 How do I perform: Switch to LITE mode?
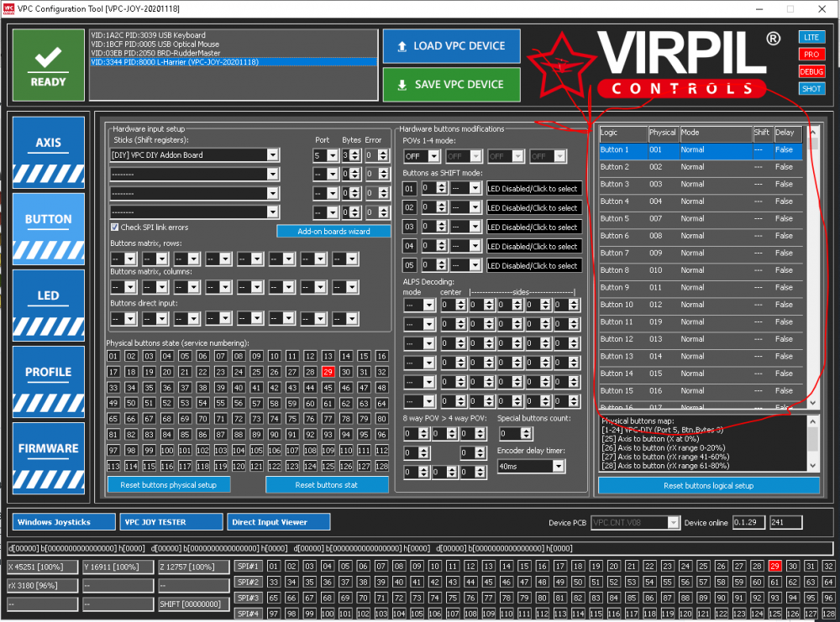(811, 38)
